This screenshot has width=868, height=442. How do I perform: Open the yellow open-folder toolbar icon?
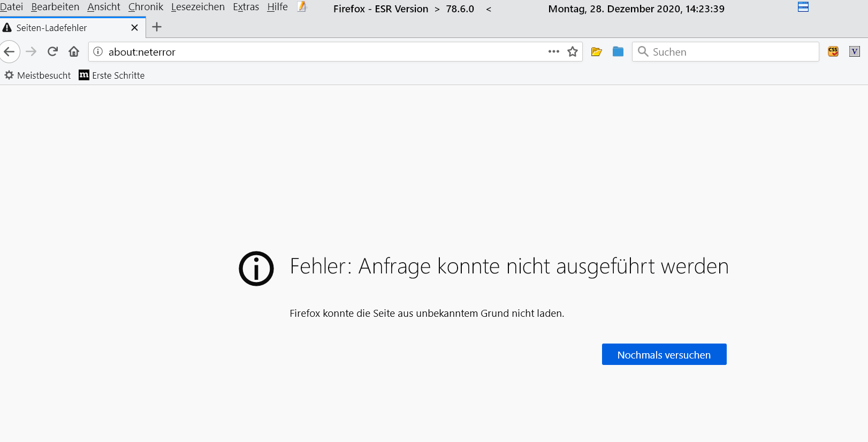pyautogui.click(x=596, y=52)
